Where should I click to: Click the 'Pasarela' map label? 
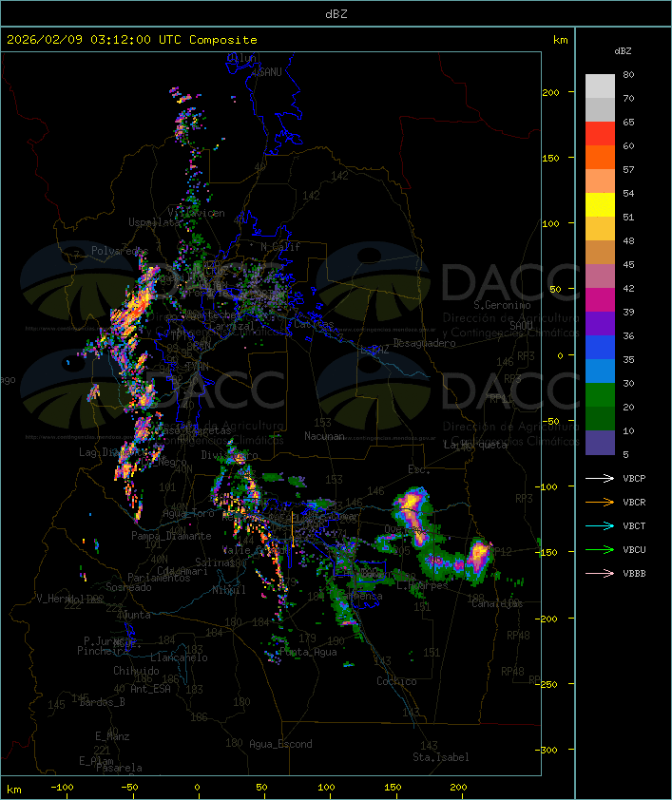click(x=119, y=768)
